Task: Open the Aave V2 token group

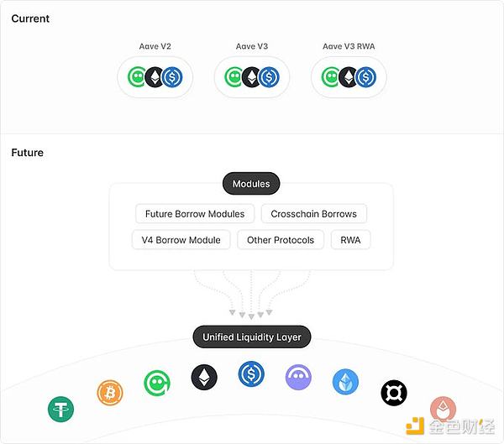Action: point(155,78)
